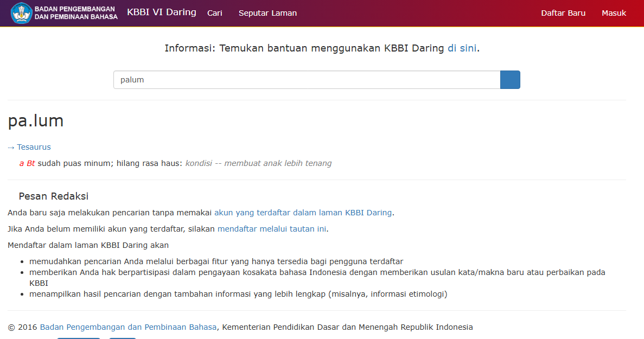
Task: Click the 'pa.lum' entry heading
Action: (36, 120)
